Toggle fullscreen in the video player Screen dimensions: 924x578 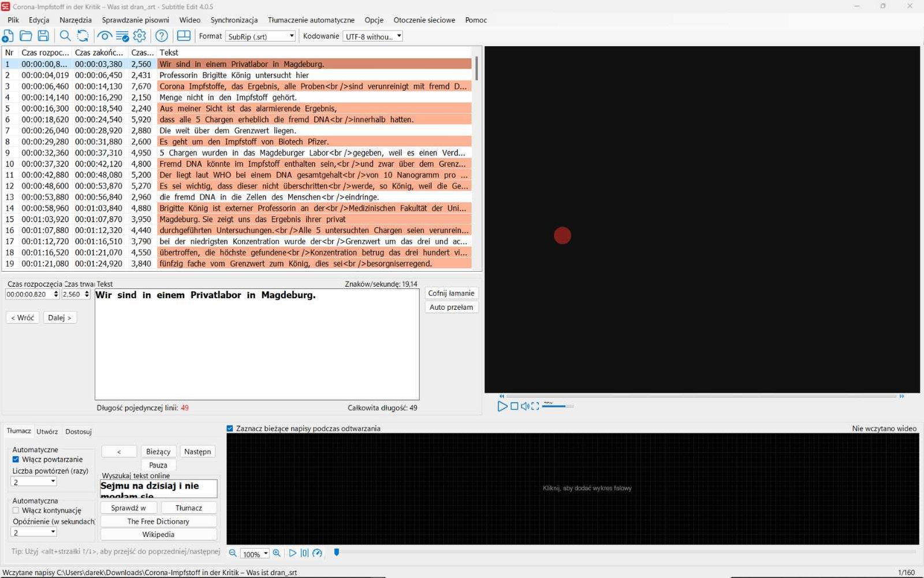click(535, 406)
